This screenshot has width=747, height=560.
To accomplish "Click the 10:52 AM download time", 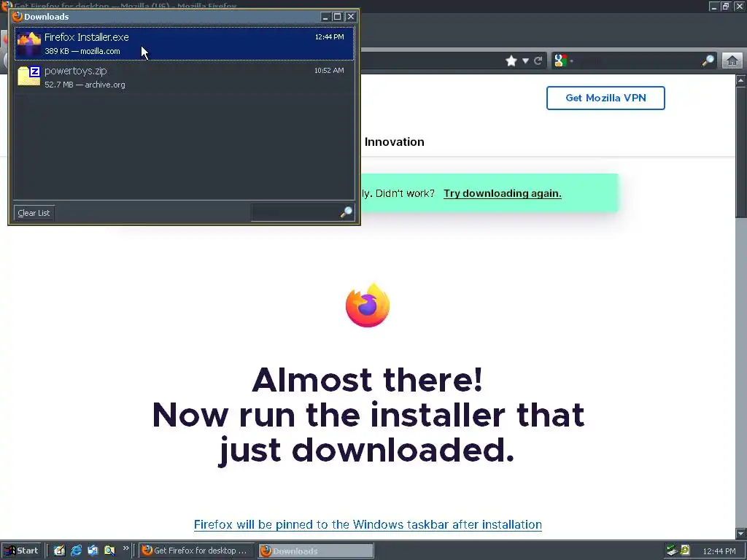I will point(329,71).
